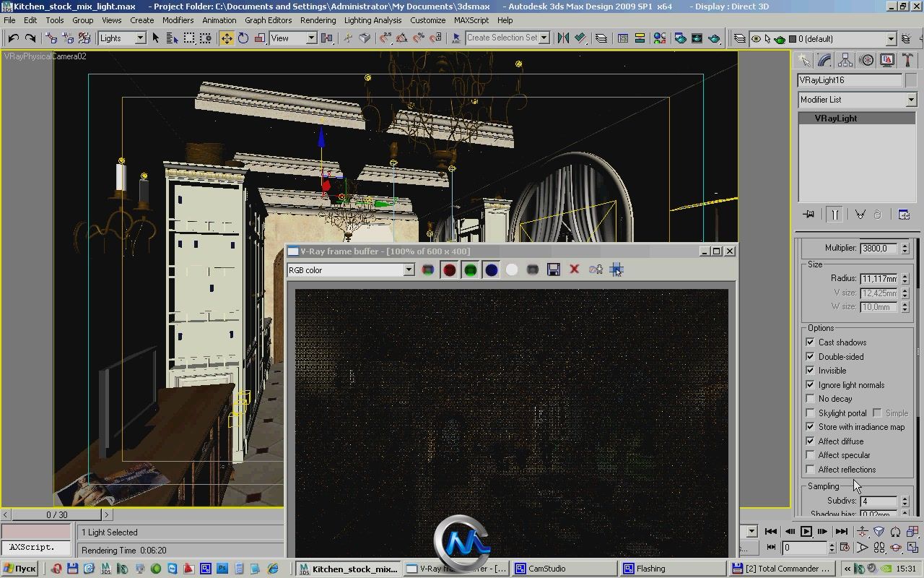Switch to the Utilities command panel
This screenshot has height=578, width=924.
click(907, 61)
